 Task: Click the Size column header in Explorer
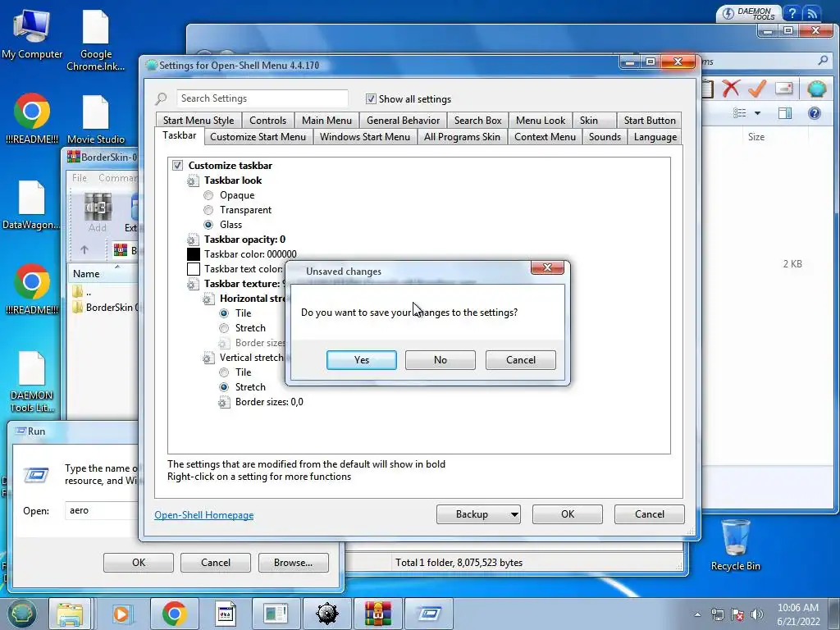[756, 137]
